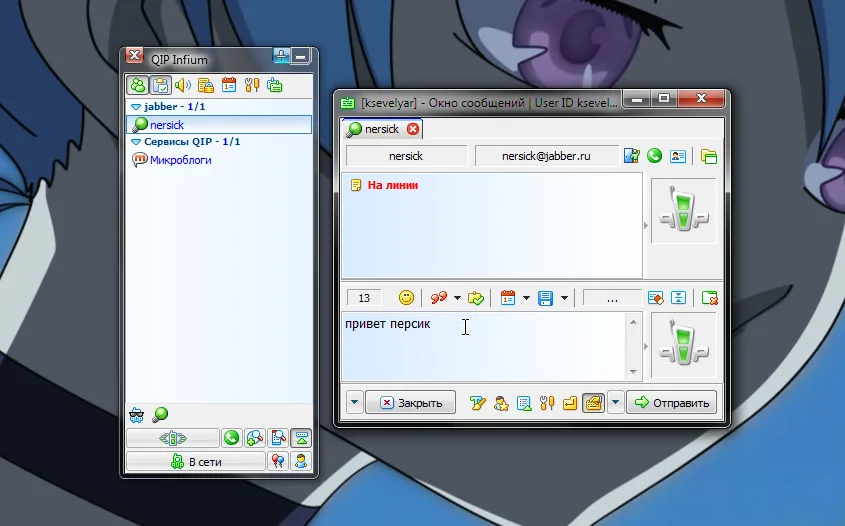Toggle the sound speaker icon in QIP toolbar
Screen dimensions: 845x526
coord(183,85)
